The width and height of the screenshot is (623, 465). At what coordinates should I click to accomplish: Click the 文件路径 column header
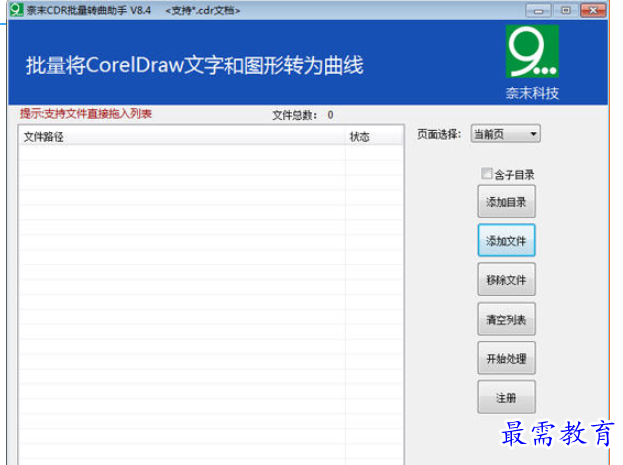coord(182,137)
